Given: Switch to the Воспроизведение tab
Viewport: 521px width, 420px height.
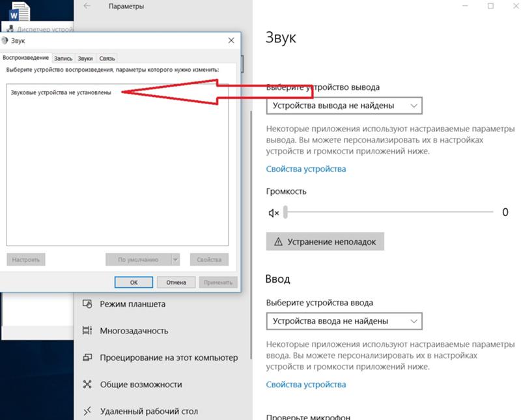Looking at the screenshot, I should coord(25,58).
